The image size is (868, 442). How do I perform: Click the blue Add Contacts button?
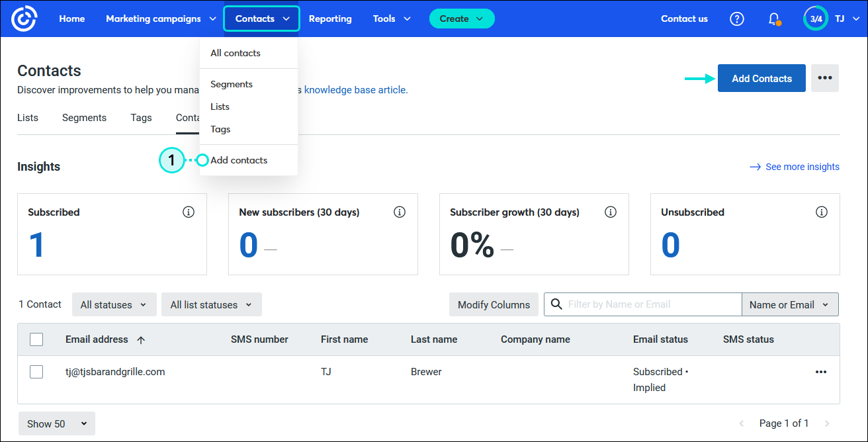761,78
